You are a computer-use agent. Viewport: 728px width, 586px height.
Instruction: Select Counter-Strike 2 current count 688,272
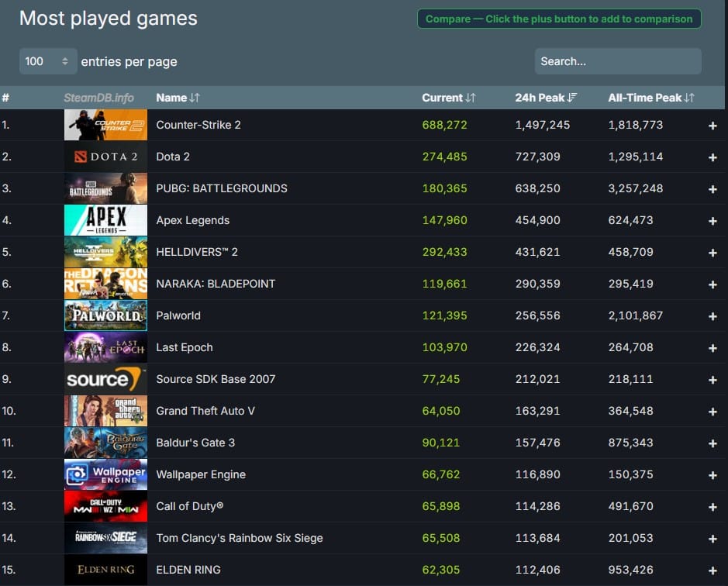[444, 125]
